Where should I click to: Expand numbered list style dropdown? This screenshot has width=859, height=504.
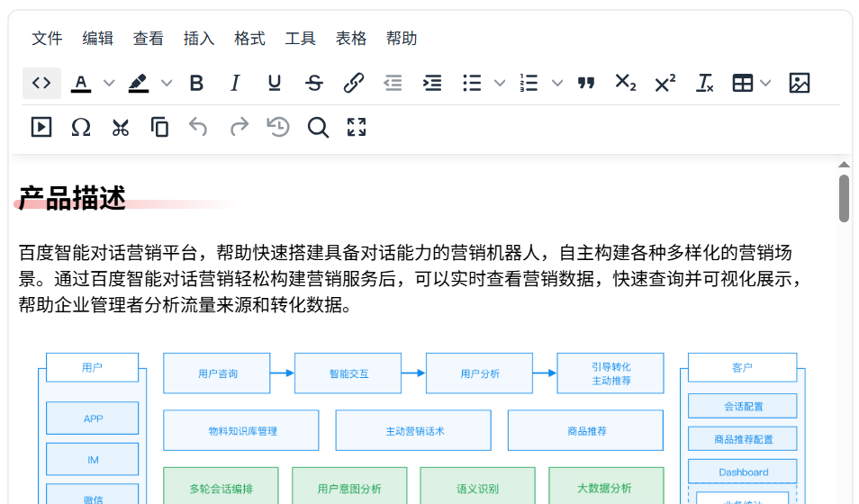[x=557, y=84]
